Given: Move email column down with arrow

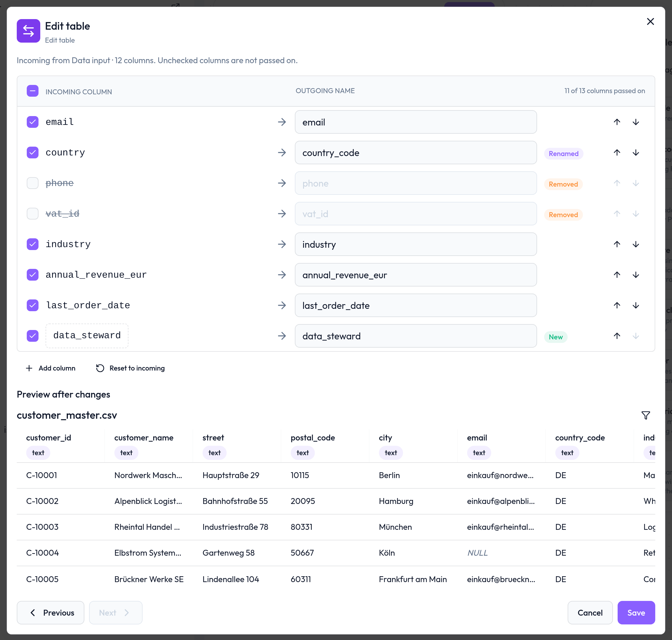Looking at the screenshot, I should [x=636, y=122].
